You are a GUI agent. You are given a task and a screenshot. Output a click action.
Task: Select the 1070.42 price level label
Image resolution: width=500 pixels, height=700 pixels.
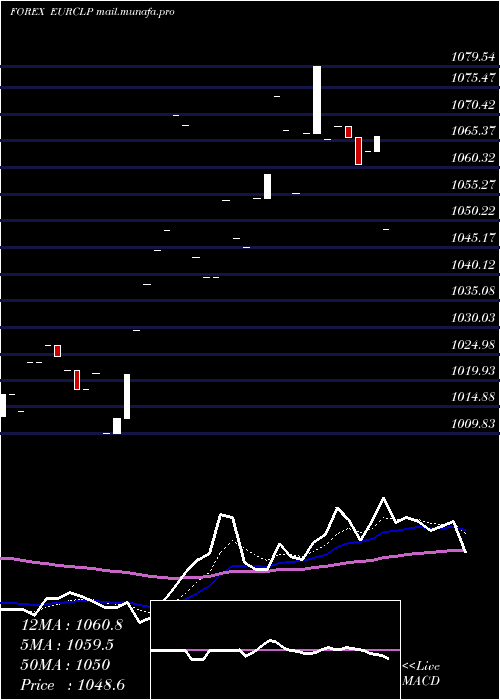473,105
